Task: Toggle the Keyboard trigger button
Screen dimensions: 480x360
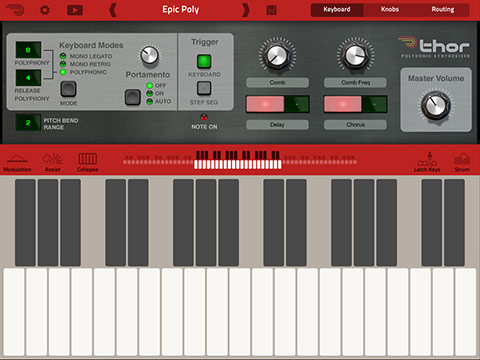Action: click(x=204, y=61)
